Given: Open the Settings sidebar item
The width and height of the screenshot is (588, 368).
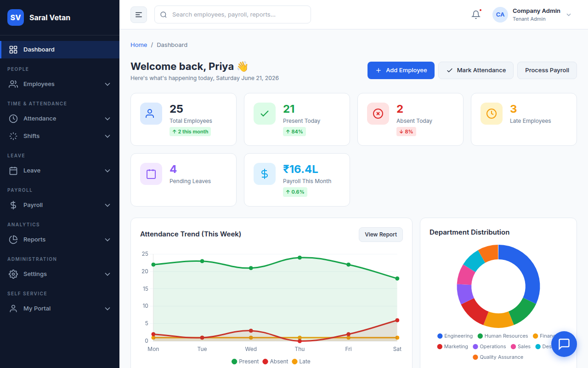Looking at the screenshot, I should pyautogui.click(x=60, y=274).
